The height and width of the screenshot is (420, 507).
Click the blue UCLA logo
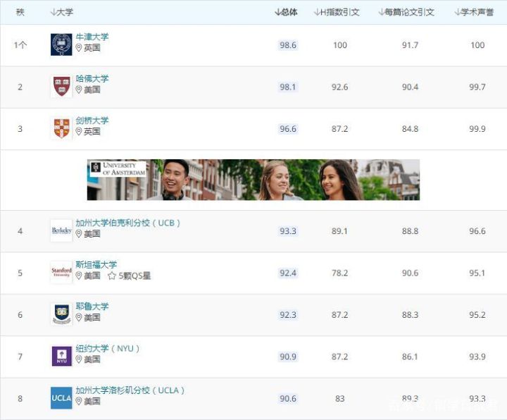coord(61,398)
